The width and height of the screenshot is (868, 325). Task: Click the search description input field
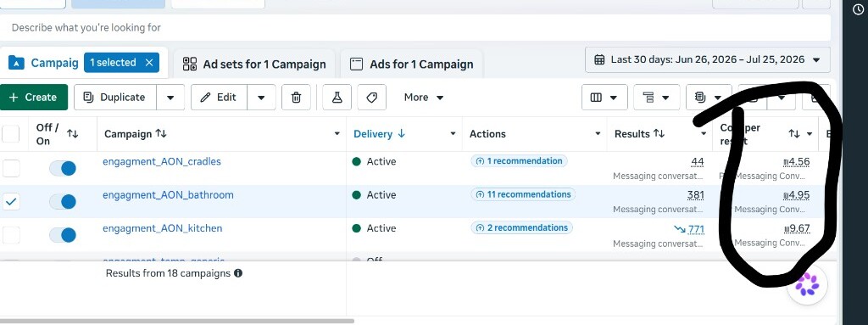(x=415, y=27)
